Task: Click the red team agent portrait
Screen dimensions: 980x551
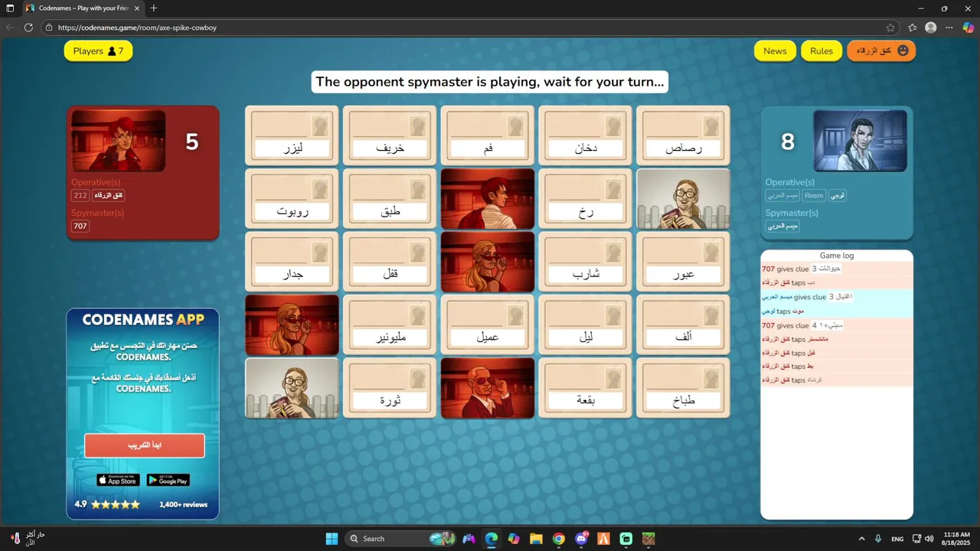Action: (118, 141)
